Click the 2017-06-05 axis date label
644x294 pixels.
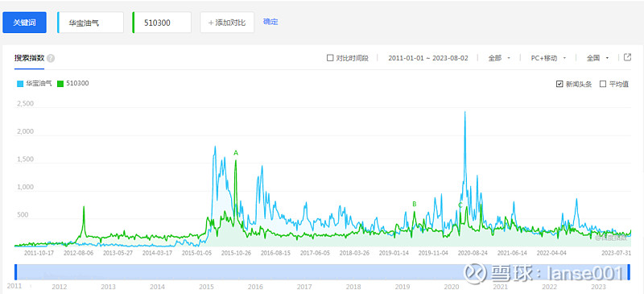tap(315, 253)
